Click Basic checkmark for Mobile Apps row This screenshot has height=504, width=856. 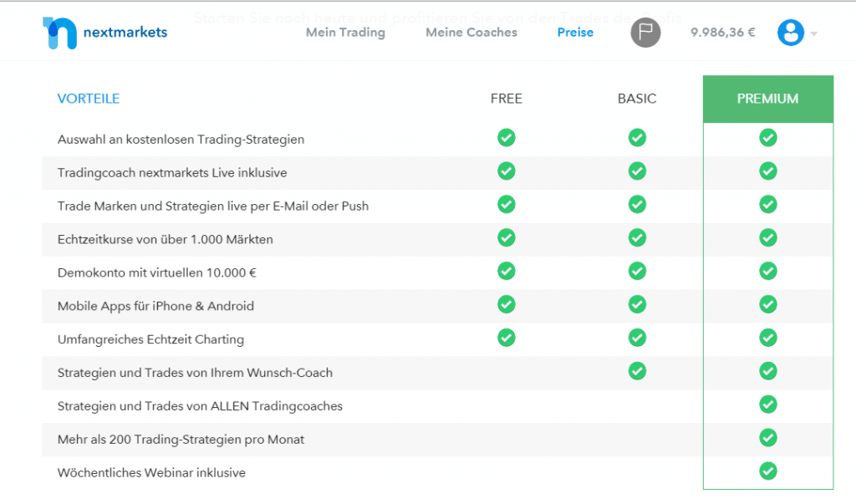click(x=637, y=304)
